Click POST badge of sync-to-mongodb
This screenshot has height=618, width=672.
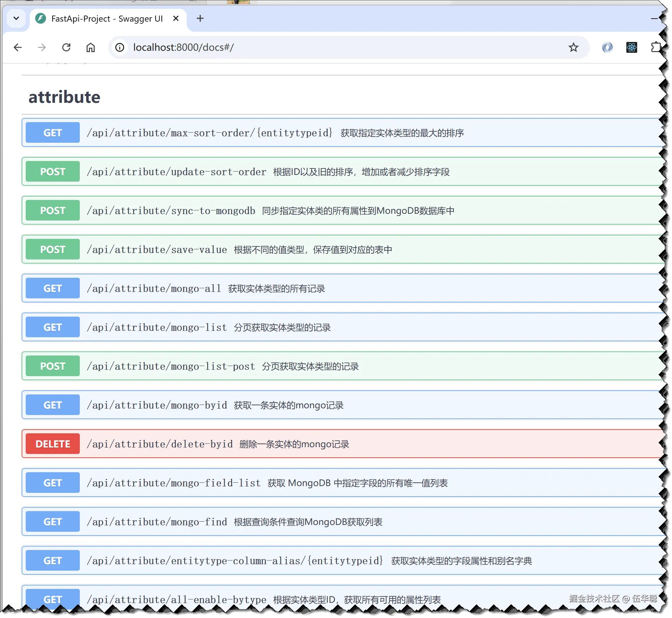(53, 210)
